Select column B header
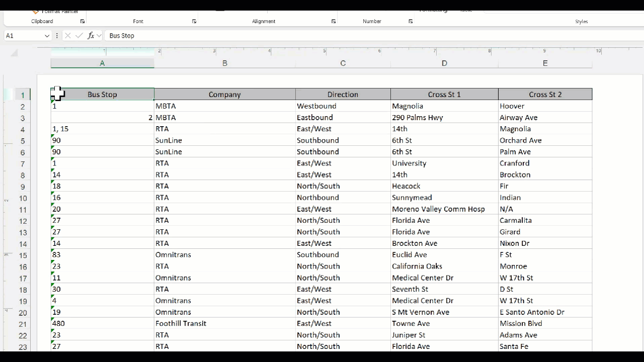 click(224, 63)
